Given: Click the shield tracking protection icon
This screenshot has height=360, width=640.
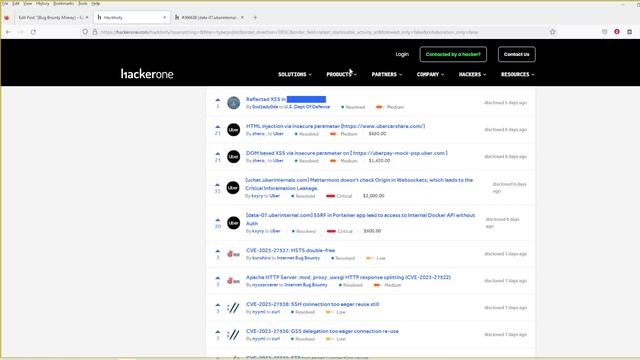Looking at the screenshot, I should click(x=85, y=32).
